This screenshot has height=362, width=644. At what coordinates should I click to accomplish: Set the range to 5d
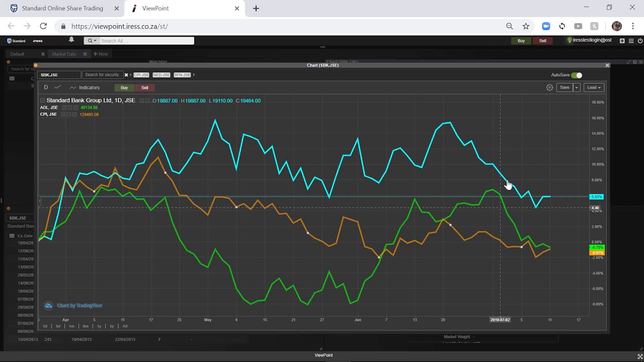point(58,326)
